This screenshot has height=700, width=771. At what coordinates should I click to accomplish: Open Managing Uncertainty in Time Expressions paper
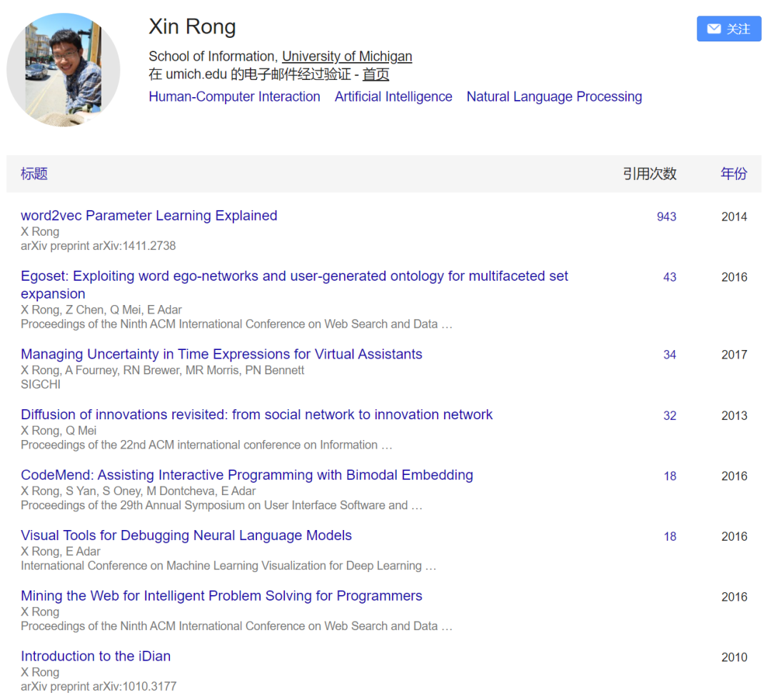[221, 354]
